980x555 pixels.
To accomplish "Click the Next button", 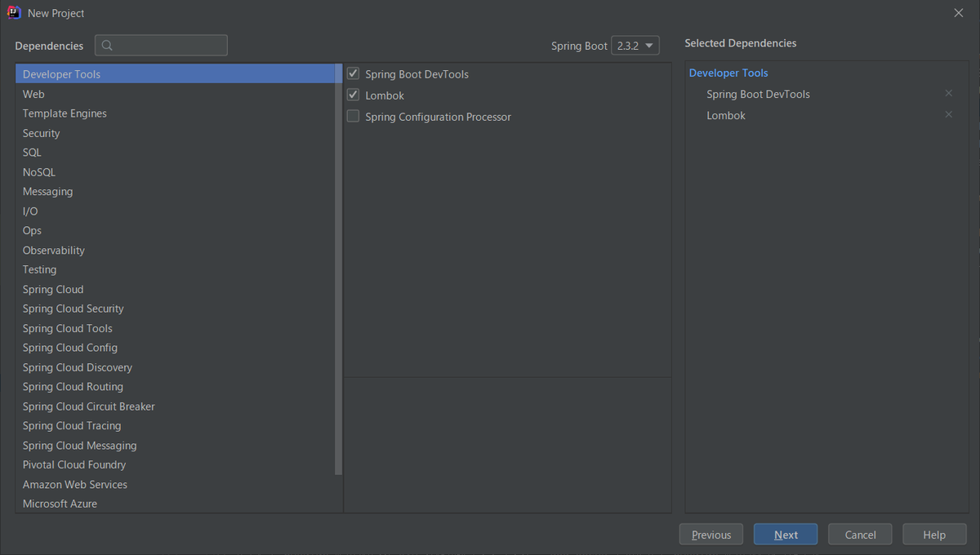I will pyautogui.click(x=786, y=535).
